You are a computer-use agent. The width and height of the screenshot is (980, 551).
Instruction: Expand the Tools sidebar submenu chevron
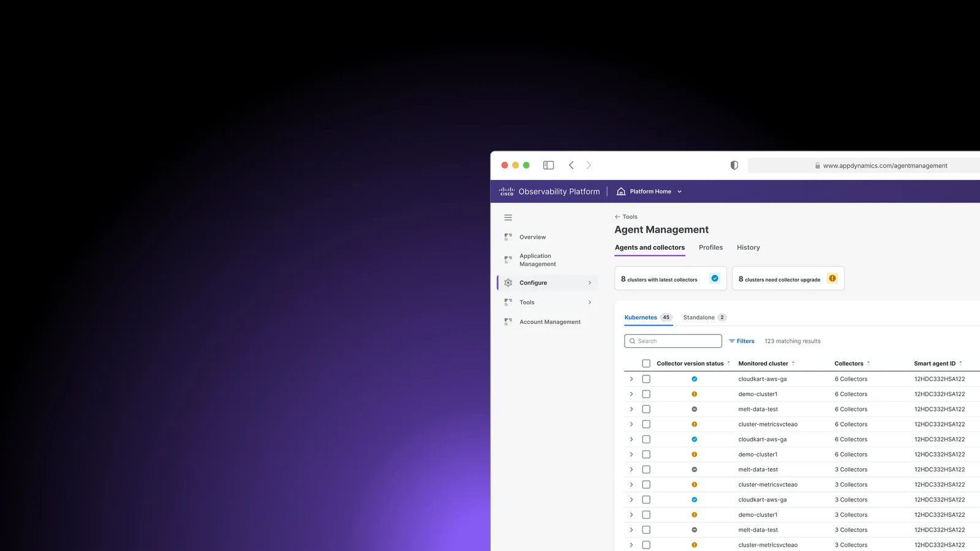590,302
